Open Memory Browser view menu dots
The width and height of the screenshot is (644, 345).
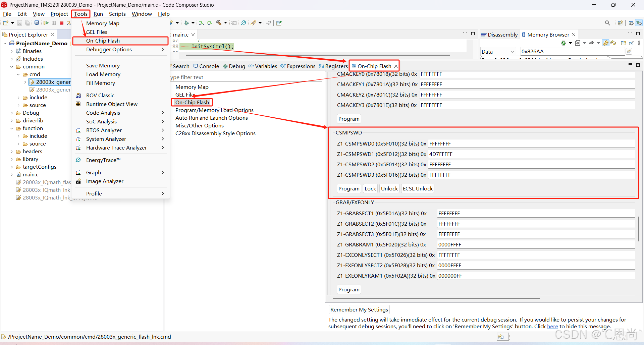click(x=639, y=43)
